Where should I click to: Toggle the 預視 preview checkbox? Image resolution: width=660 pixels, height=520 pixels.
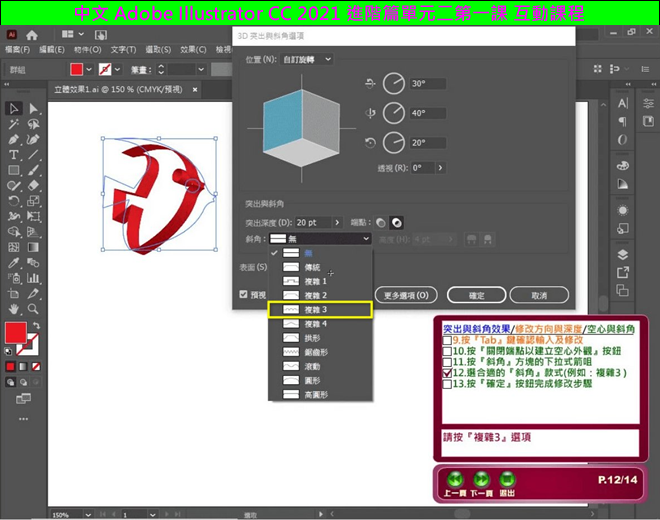[x=243, y=295]
